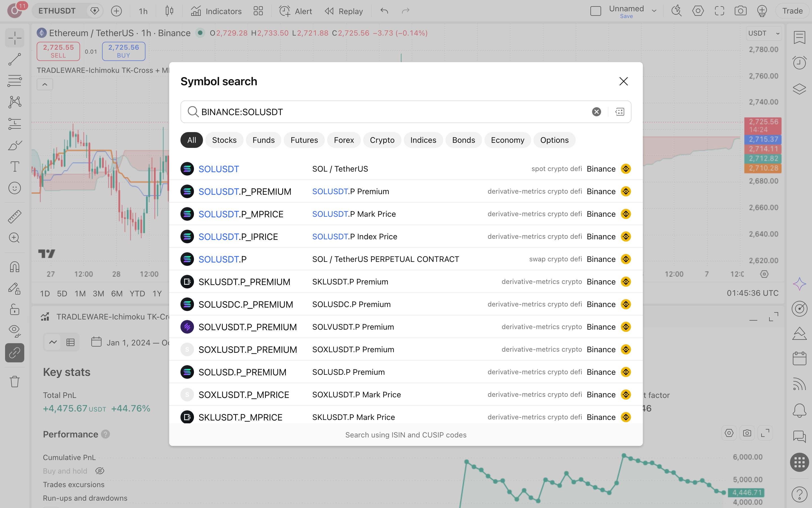This screenshot has width=812, height=508.
Task: Select the Options filter tab
Action: tap(554, 140)
